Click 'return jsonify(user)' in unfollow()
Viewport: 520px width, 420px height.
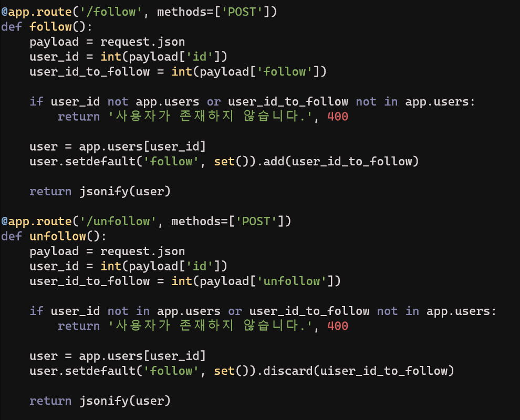click(100, 401)
